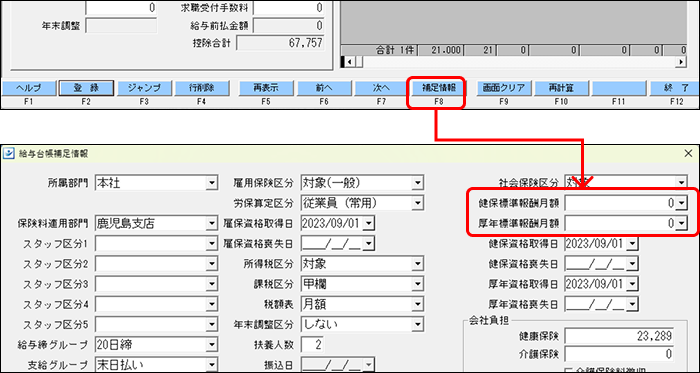Click the 給与台帳補足情報 window icon

tap(9, 154)
